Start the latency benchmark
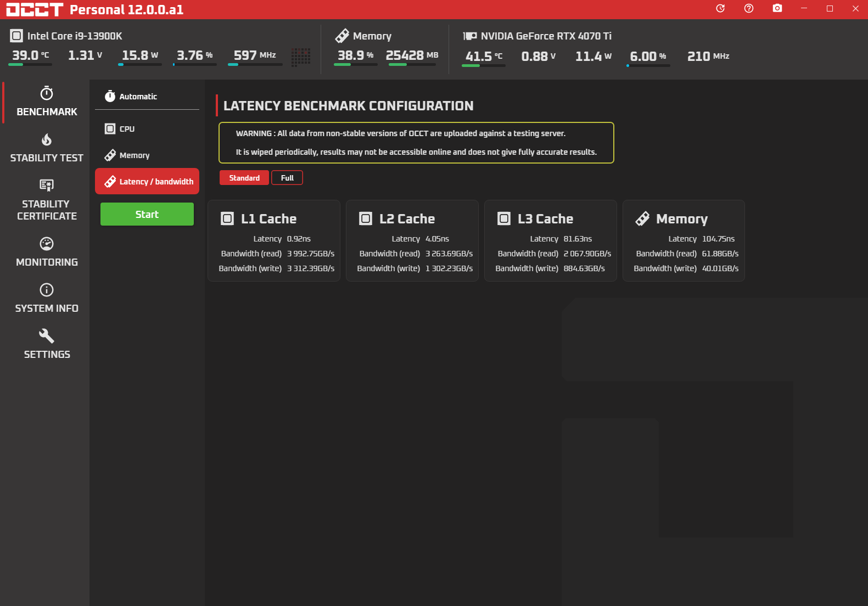This screenshot has width=868, height=606. tap(147, 214)
